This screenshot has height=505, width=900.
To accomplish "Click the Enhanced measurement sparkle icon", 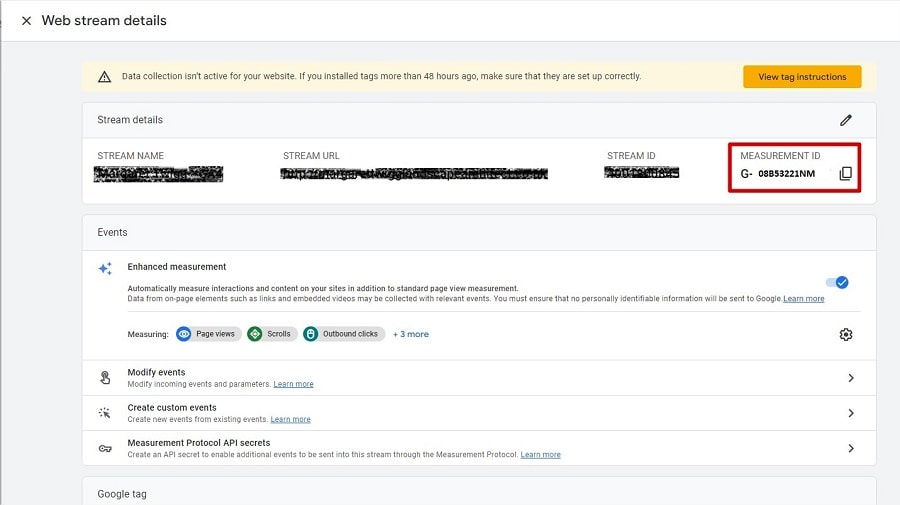I will coord(105,268).
